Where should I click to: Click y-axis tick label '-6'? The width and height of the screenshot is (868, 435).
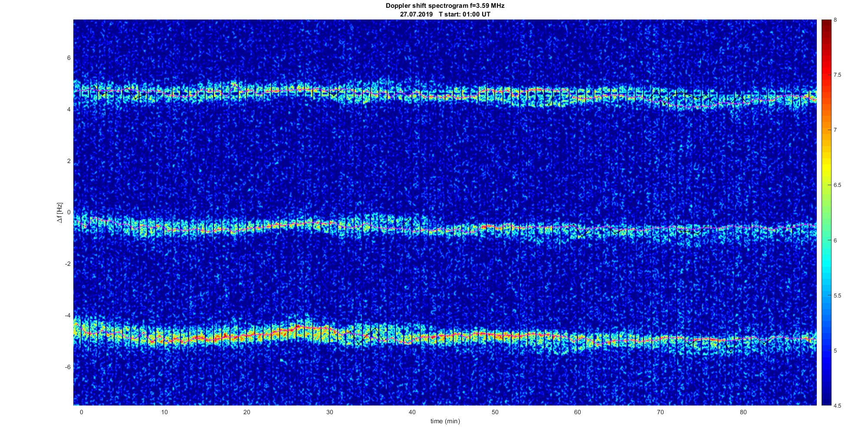pos(68,367)
